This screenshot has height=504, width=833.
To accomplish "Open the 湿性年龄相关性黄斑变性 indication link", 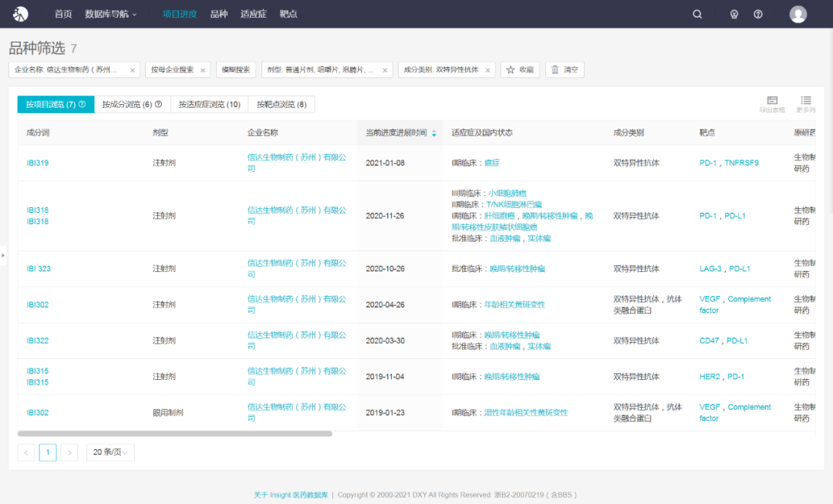I will click(x=526, y=413).
